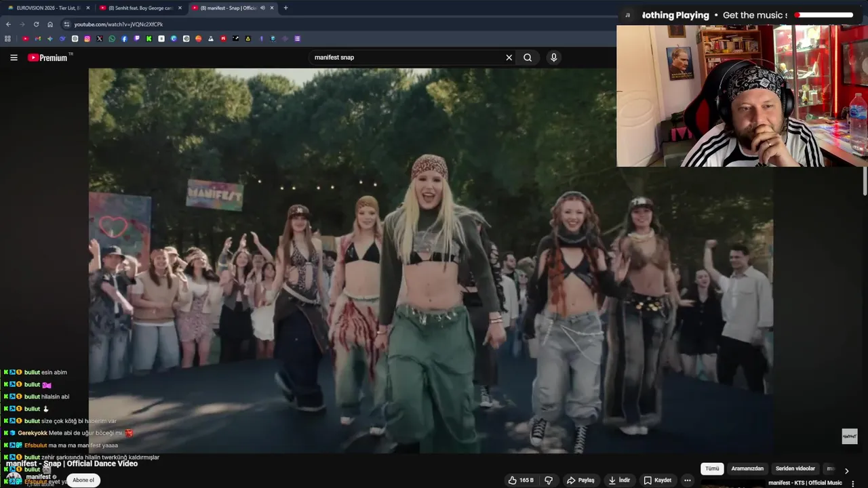Share the video with Paylaş
Image resolution: width=868 pixels, height=488 pixels.
point(580,480)
